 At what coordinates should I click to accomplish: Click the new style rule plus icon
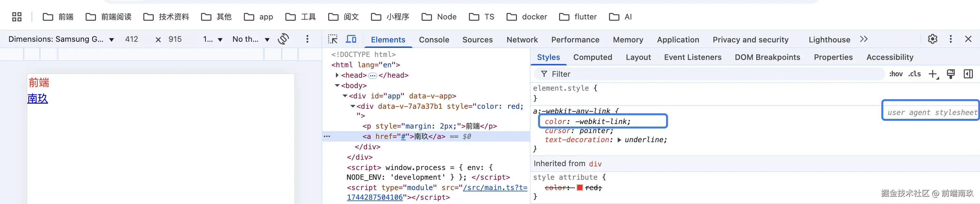(x=933, y=74)
